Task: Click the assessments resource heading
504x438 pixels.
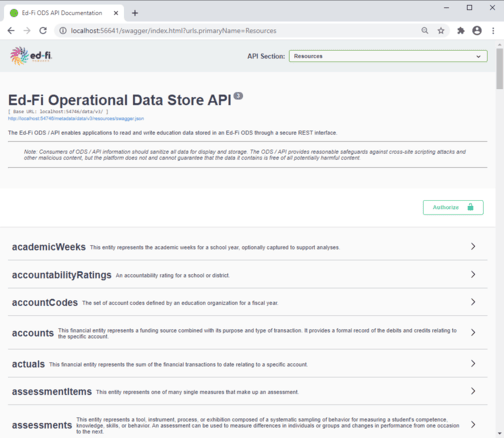Action: (x=42, y=425)
